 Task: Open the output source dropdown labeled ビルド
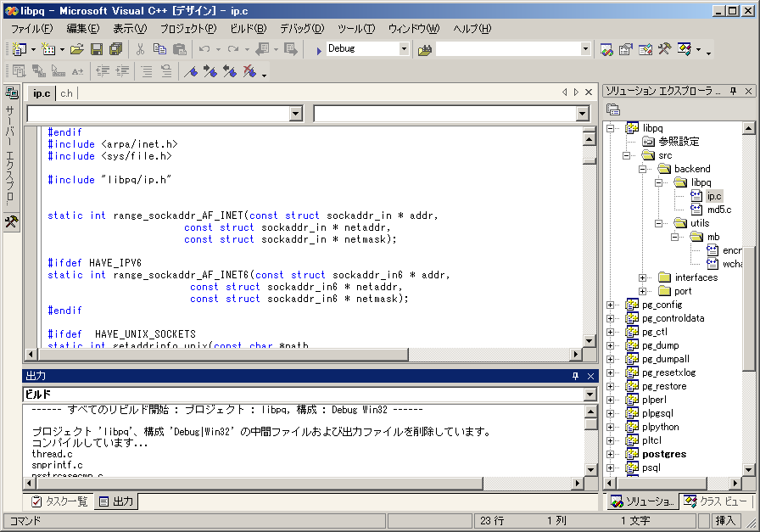[590, 395]
